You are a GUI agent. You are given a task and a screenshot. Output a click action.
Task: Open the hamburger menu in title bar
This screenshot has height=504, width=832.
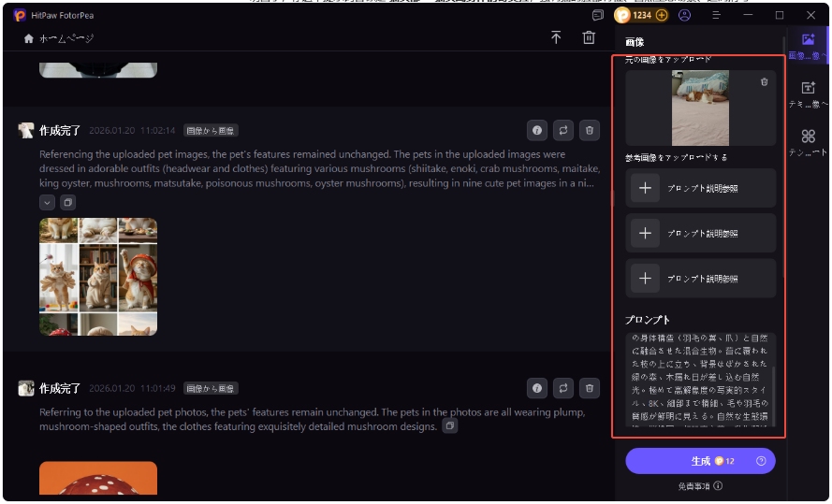point(716,15)
